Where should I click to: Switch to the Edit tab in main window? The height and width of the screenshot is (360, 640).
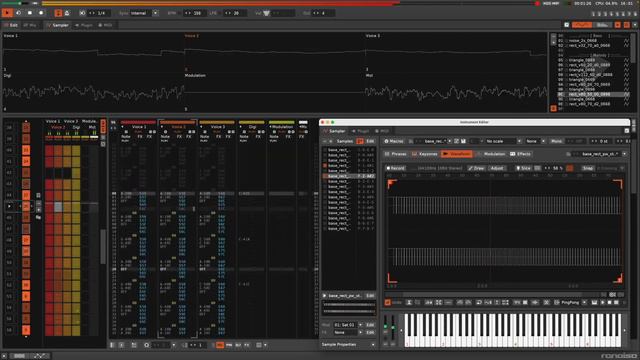tap(11, 25)
